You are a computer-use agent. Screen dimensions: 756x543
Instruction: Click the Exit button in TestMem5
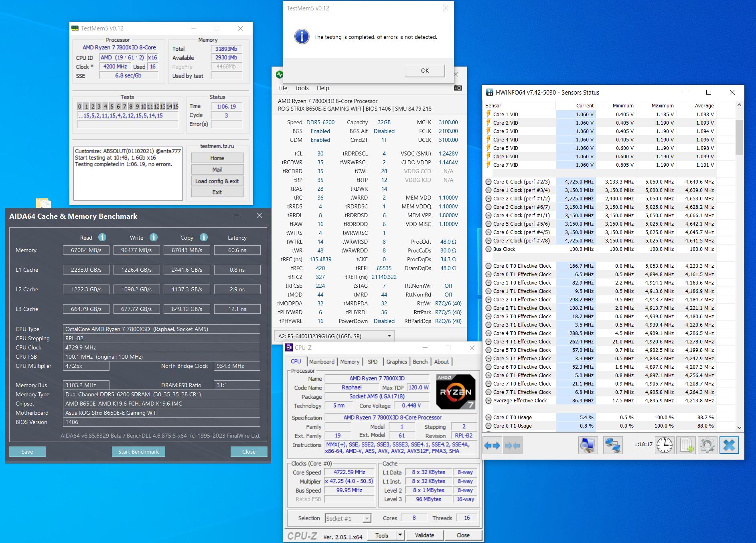coord(217,192)
